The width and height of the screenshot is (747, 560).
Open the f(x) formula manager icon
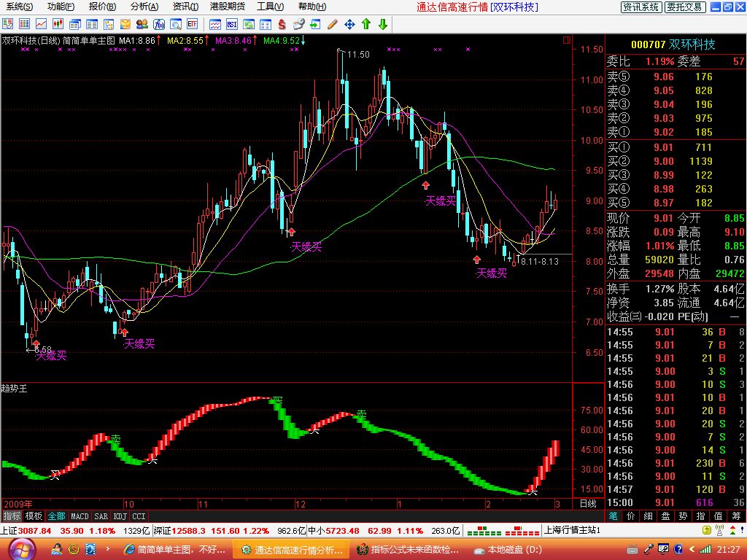159,24
